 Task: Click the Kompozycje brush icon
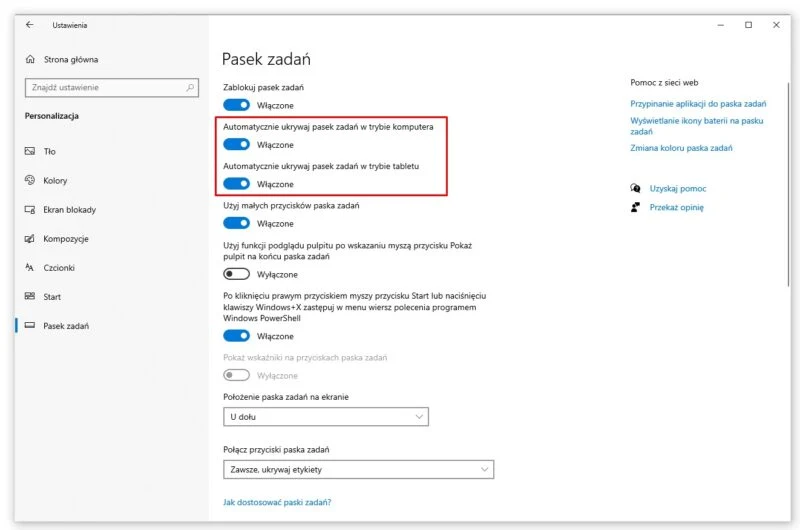[x=29, y=239]
